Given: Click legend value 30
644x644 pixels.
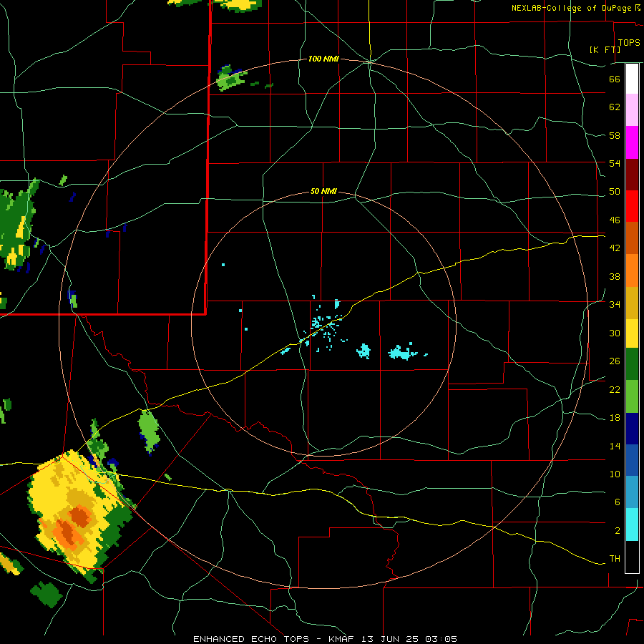Looking at the screenshot, I should pos(615,333).
